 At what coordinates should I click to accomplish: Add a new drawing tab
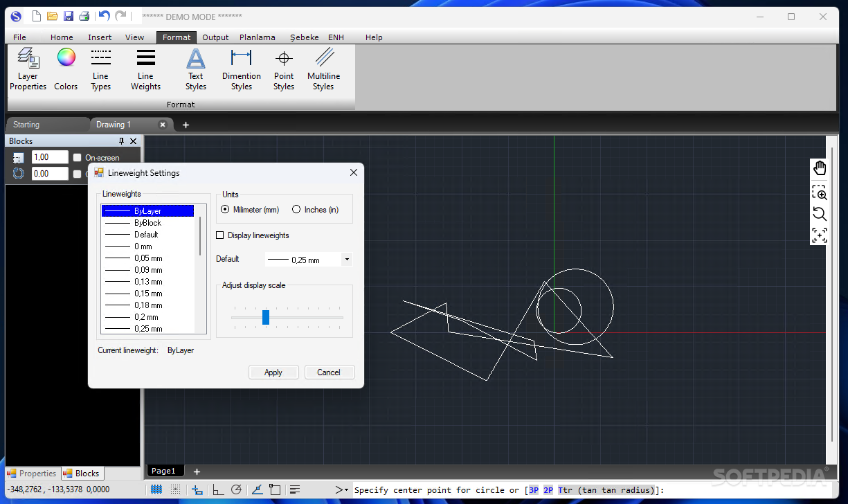point(186,125)
